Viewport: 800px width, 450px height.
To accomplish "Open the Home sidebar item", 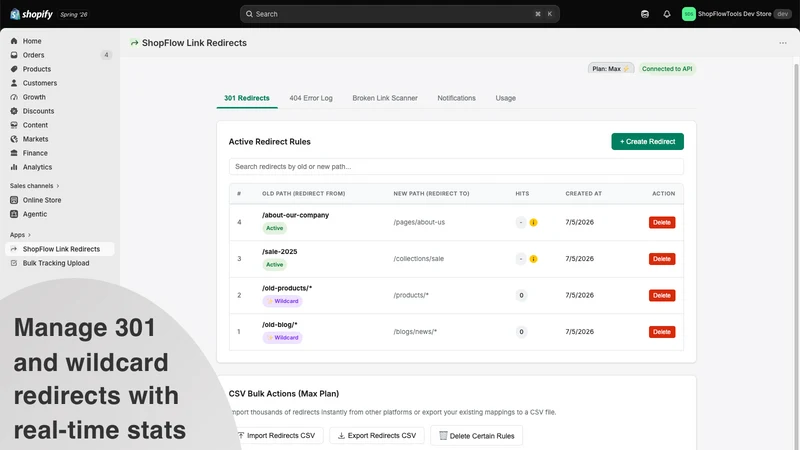I will pos(32,41).
